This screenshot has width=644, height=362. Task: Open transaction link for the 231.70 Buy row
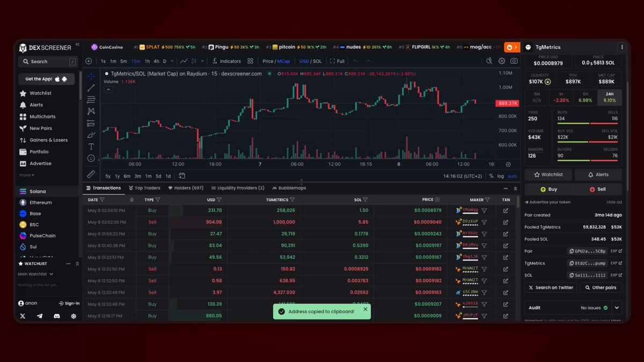pyautogui.click(x=506, y=211)
